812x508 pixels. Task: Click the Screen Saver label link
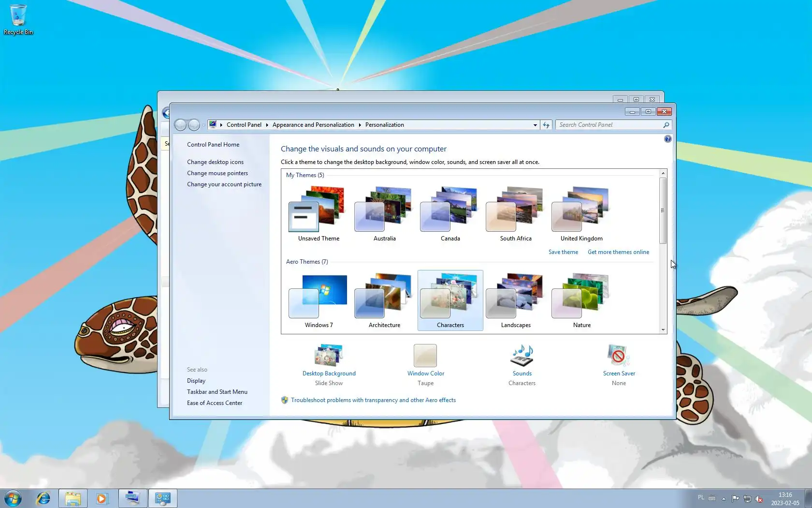point(619,374)
